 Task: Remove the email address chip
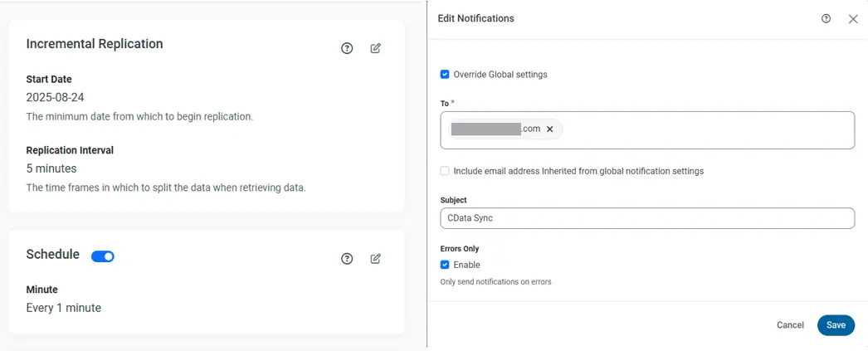coord(549,129)
